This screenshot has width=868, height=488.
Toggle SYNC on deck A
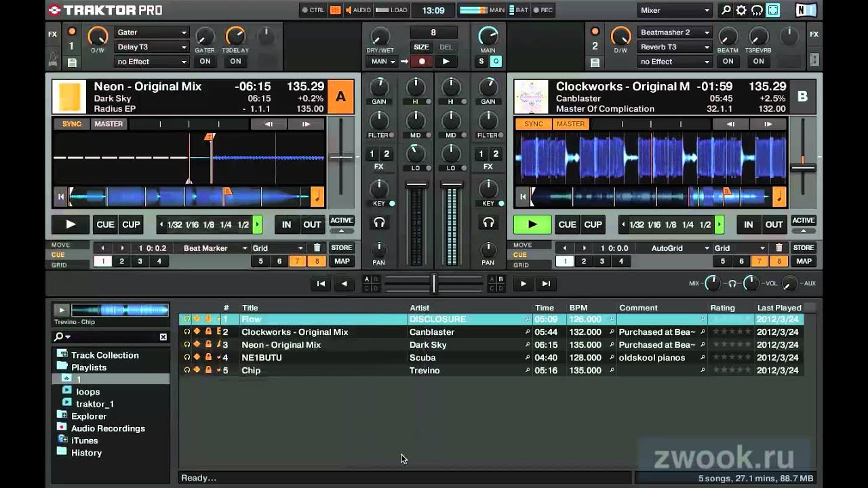click(x=72, y=124)
